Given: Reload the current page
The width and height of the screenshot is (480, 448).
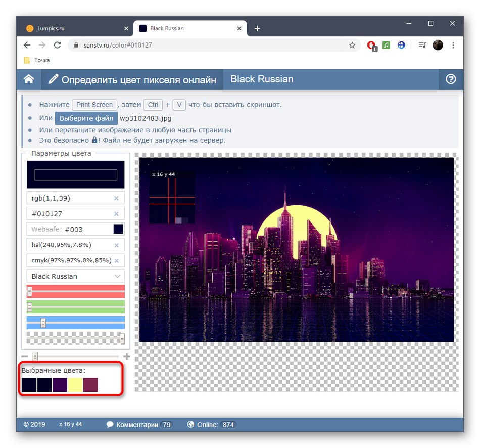Looking at the screenshot, I should pyautogui.click(x=57, y=46).
